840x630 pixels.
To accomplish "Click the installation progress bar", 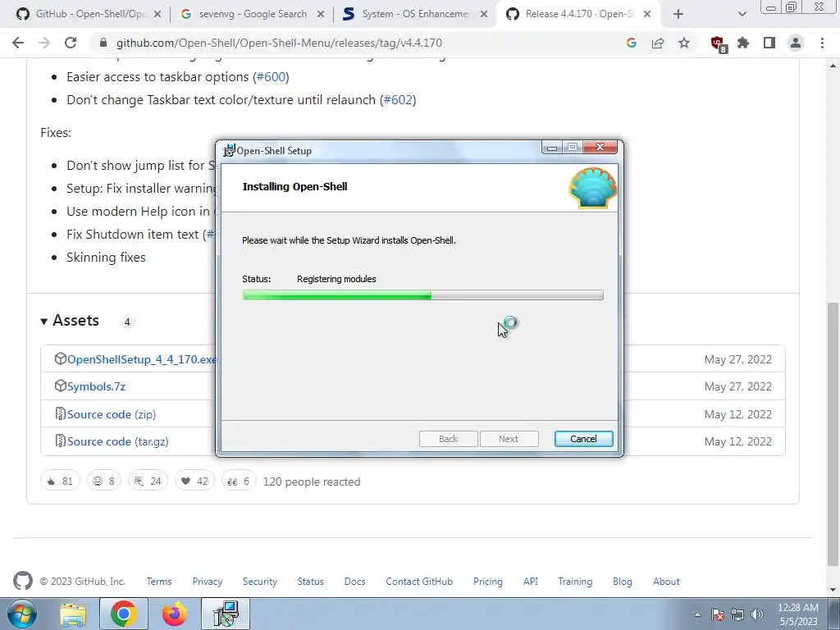I will click(423, 295).
